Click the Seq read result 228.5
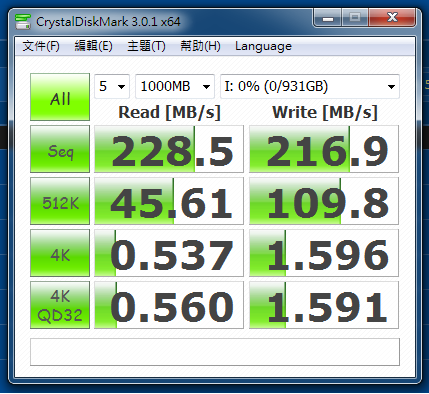This screenshot has width=429, height=394. pos(169,149)
